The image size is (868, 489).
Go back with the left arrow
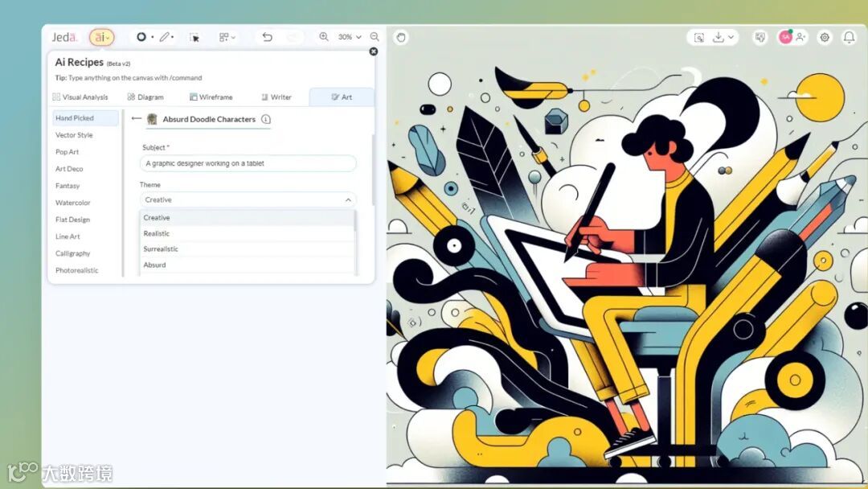coord(136,118)
